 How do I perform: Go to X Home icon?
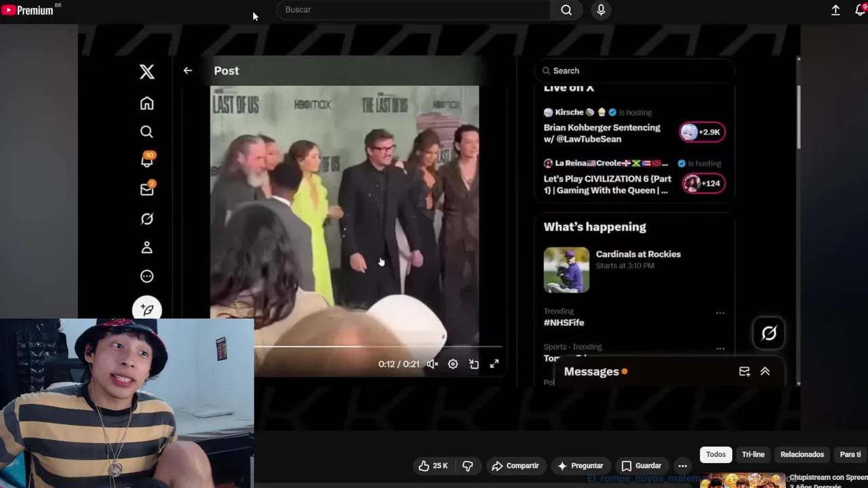(146, 103)
